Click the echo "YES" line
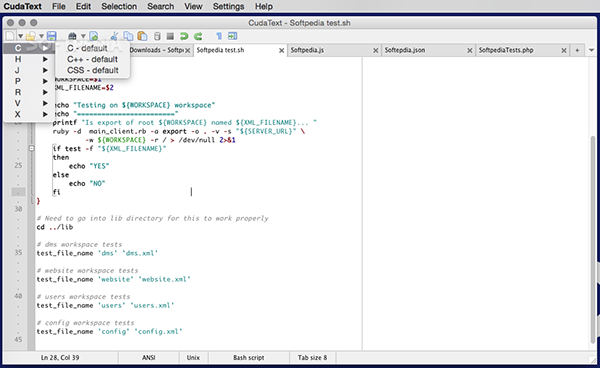The height and width of the screenshot is (368, 600). (89, 166)
